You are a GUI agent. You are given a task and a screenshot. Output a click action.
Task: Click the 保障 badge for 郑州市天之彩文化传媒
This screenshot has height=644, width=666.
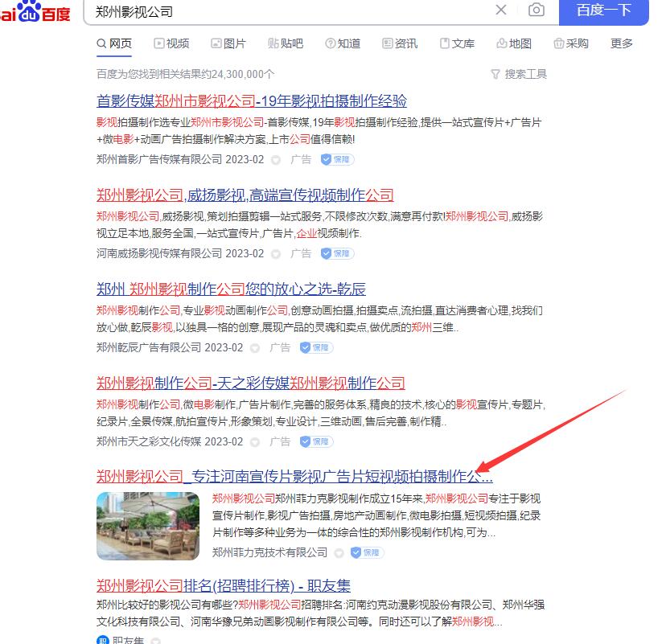pos(317,441)
